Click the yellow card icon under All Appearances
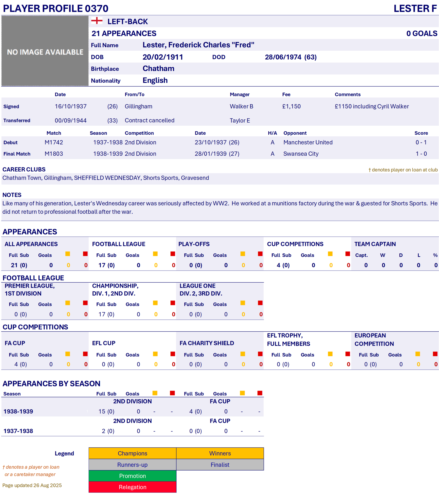The image size is (439, 504). (x=68, y=254)
